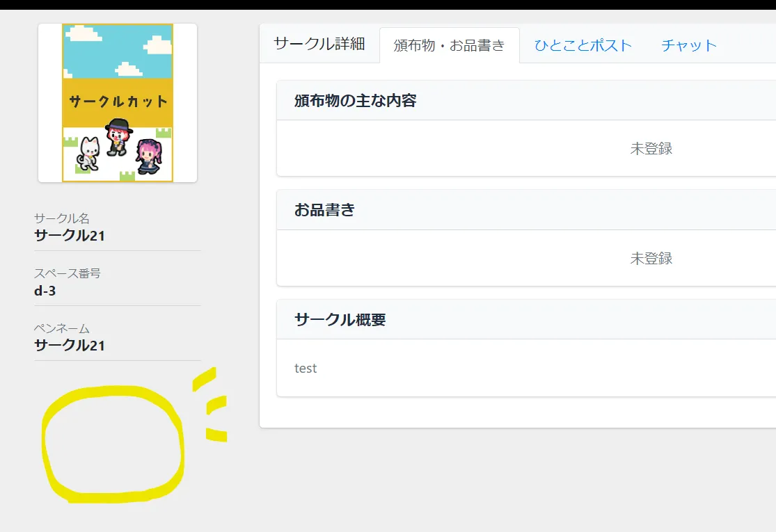Select the サークル概要 section header
Screen dimensions: 776x532
[340, 320]
